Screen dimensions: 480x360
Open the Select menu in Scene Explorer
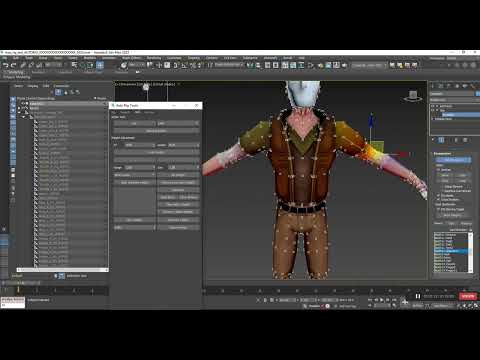tap(18, 86)
